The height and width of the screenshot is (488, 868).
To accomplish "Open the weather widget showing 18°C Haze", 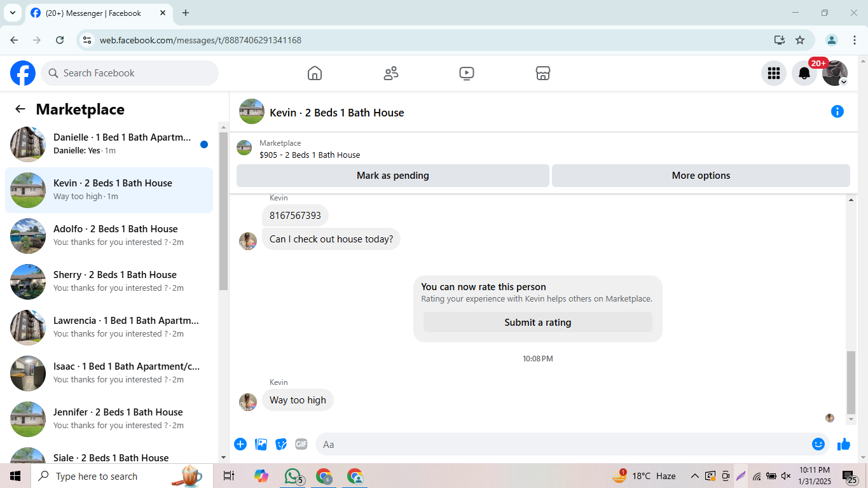I will click(x=644, y=476).
